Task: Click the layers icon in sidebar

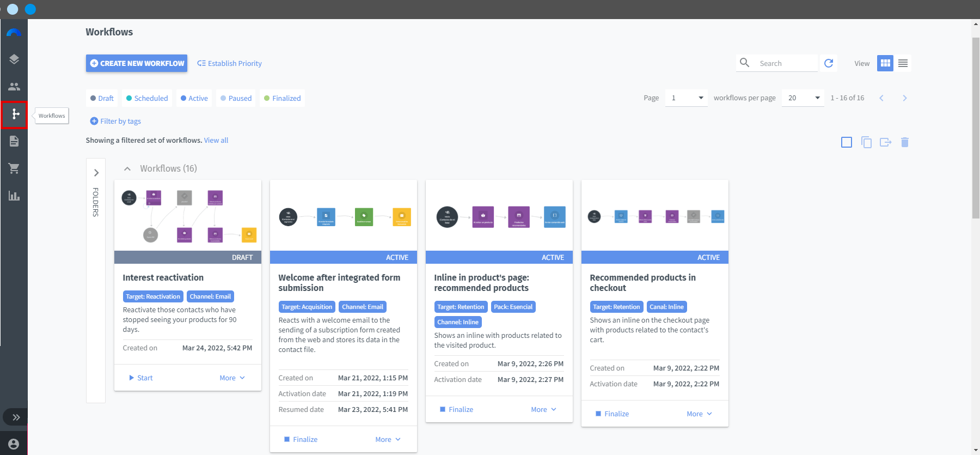Action: 14,59
